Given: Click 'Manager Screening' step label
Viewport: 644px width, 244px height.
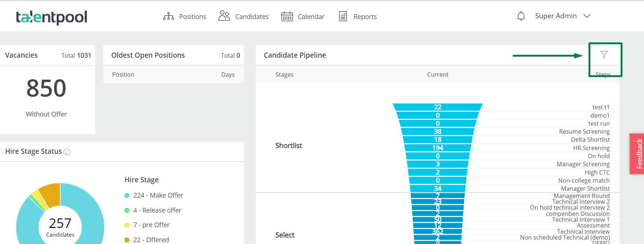Looking at the screenshot, I should click(583, 164).
